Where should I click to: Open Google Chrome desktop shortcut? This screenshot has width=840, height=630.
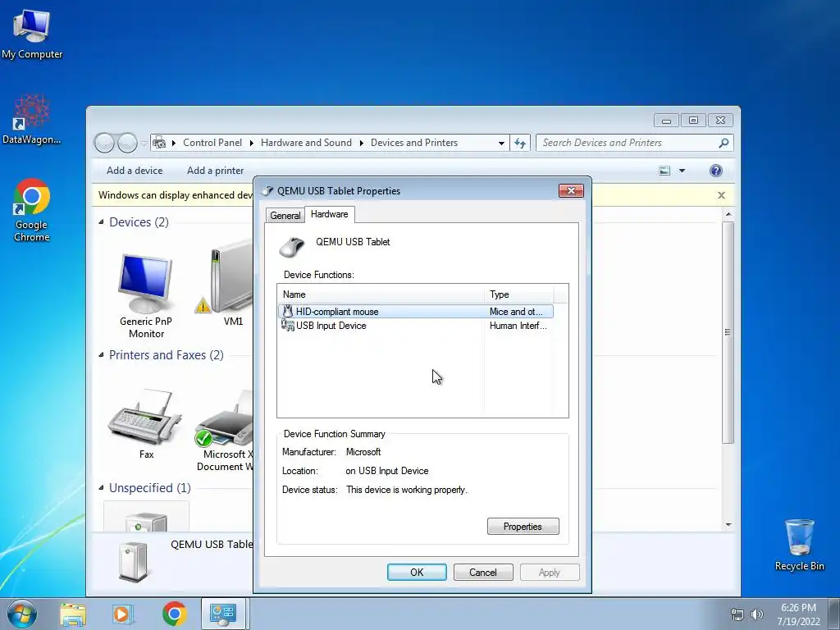point(32,210)
